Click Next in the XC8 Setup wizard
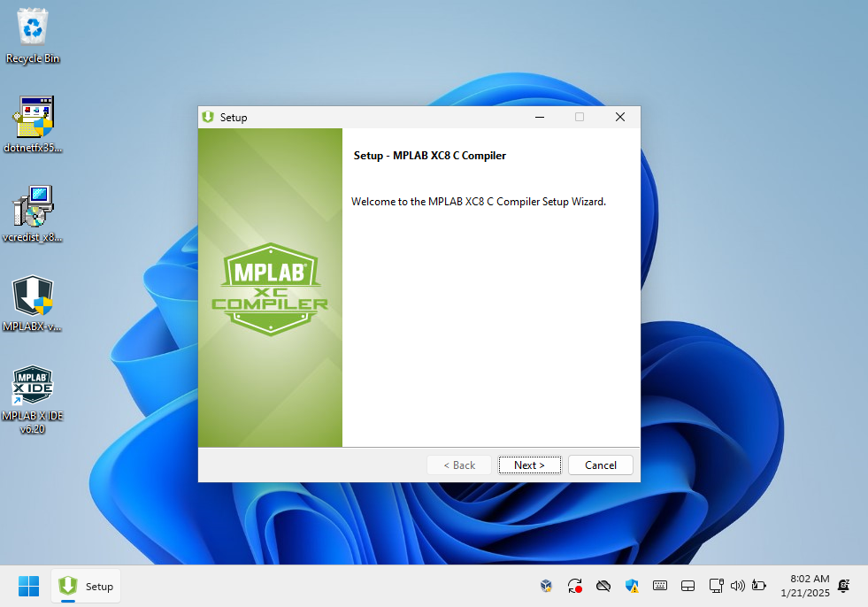This screenshot has height=607, width=868. pos(530,465)
